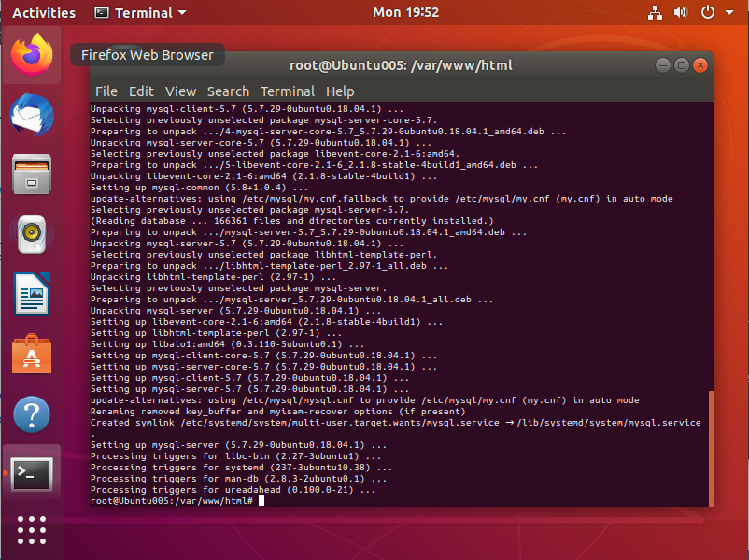Click 'Processing triggers for ureadahead' line
Screen dimensions: 749x560
coord(233,490)
